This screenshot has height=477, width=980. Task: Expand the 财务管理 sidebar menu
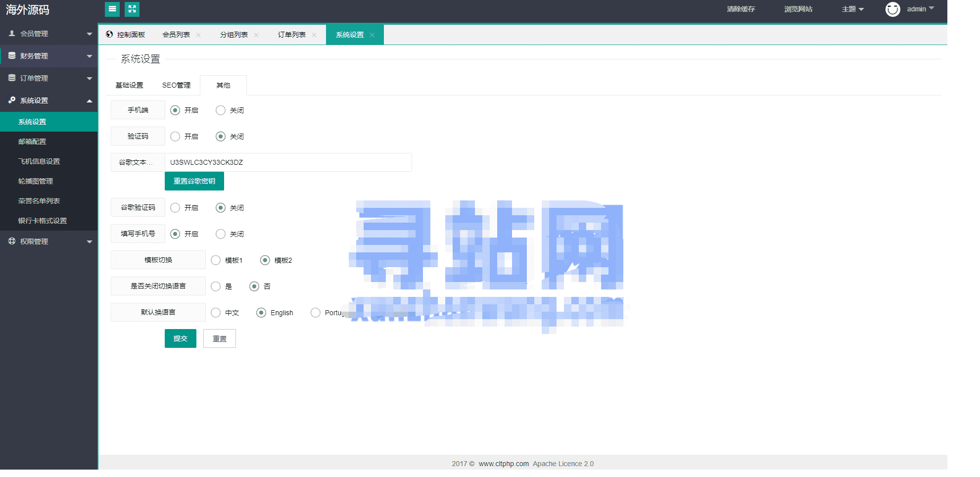click(x=49, y=56)
